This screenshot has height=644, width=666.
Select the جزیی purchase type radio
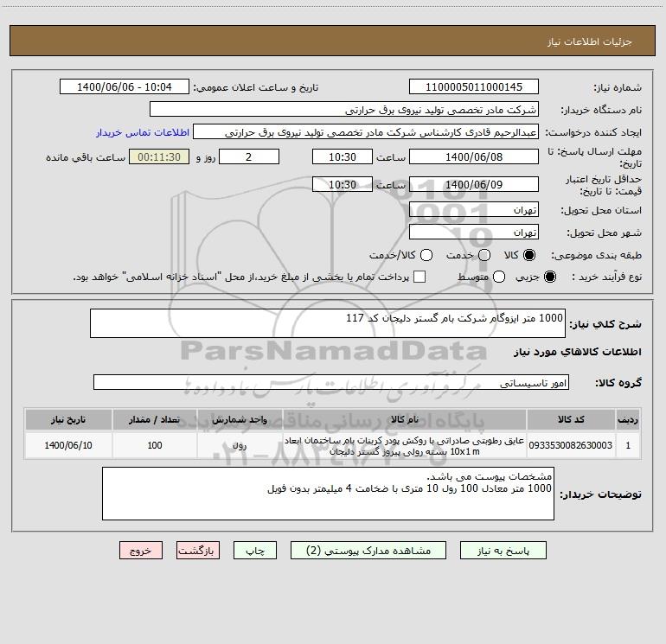549,277
